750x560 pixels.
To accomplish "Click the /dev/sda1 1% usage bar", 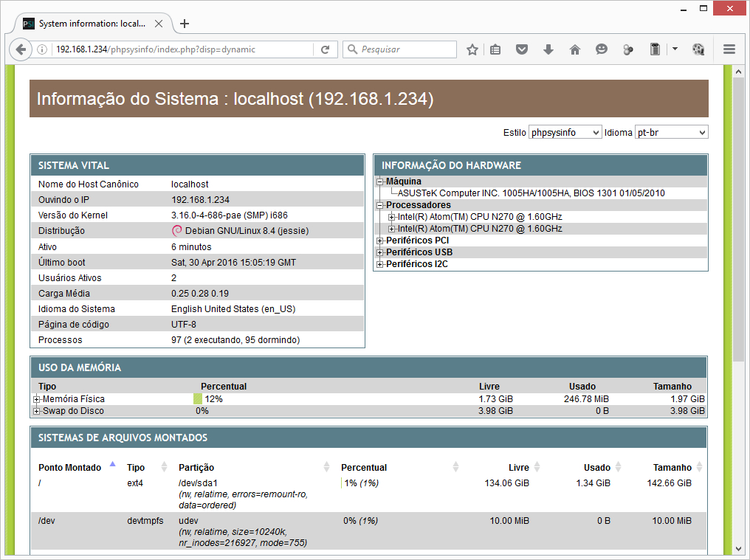I will (342, 483).
